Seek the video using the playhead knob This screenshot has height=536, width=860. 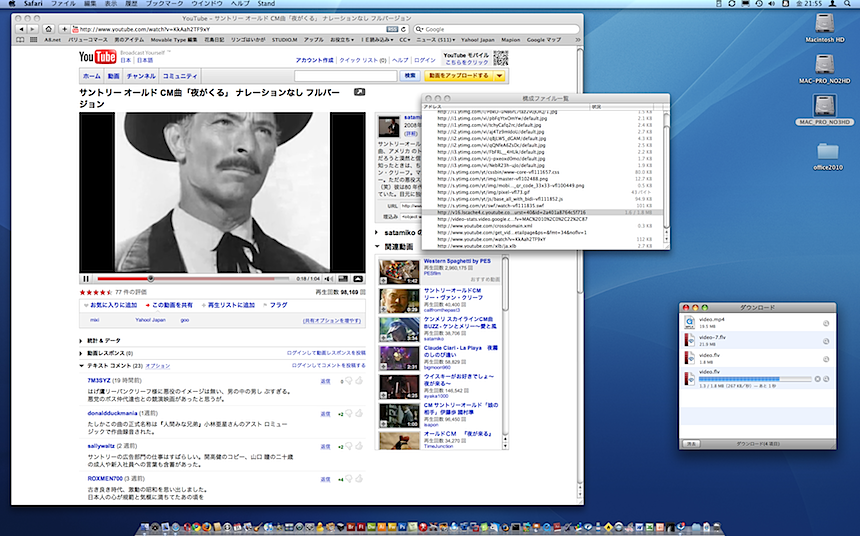coord(150,279)
